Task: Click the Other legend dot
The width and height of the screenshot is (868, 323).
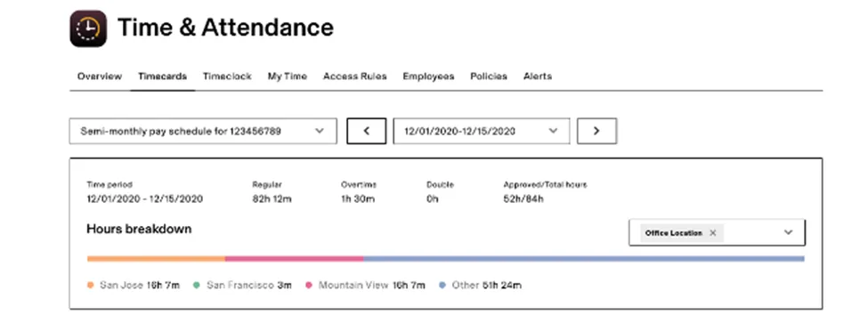Action: click(x=442, y=286)
